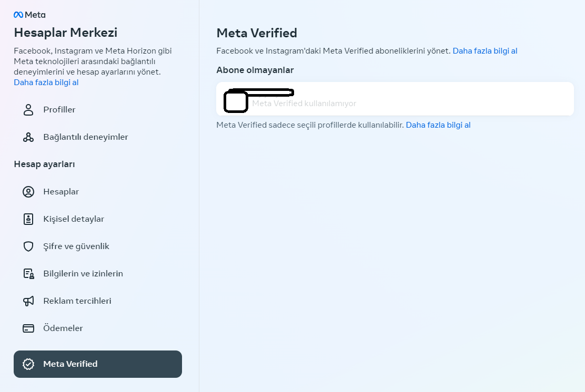Open 'Daha fazla bilgi al' link beside abonelik description
585x392 pixels.
tap(485, 51)
